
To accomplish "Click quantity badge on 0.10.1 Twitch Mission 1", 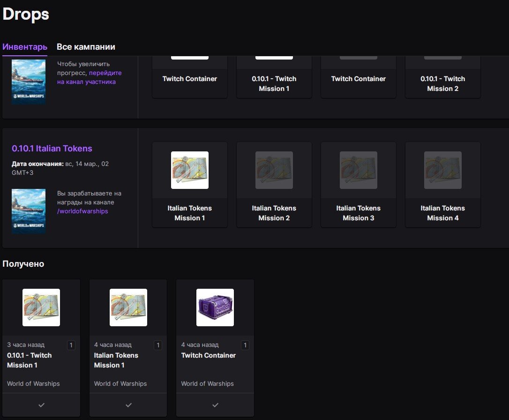I will (x=71, y=345).
